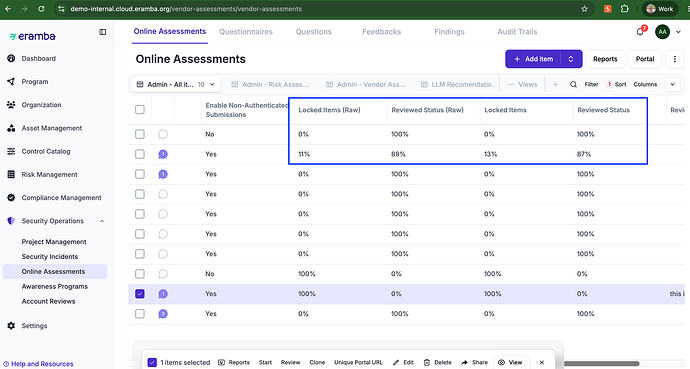Open the three-dot more options menu
690x369 pixels.
point(675,59)
